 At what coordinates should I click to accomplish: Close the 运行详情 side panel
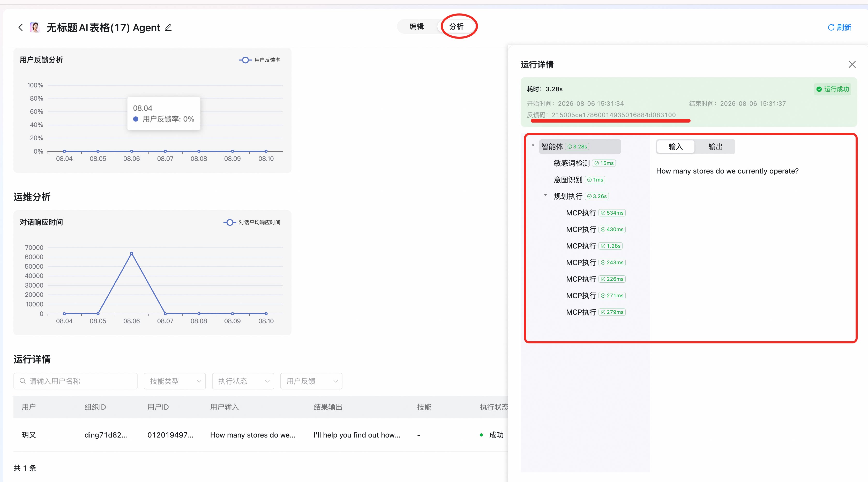(x=852, y=64)
